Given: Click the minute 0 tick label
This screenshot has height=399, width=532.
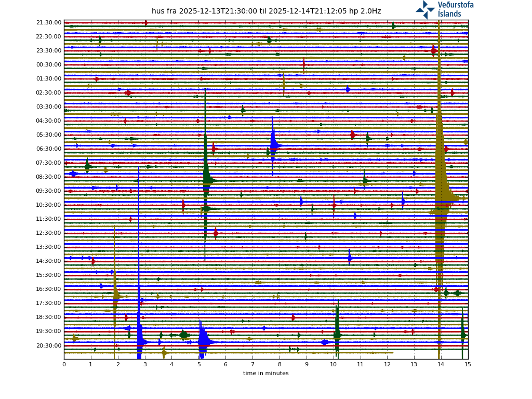Looking at the screenshot, I should (x=64, y=365).
